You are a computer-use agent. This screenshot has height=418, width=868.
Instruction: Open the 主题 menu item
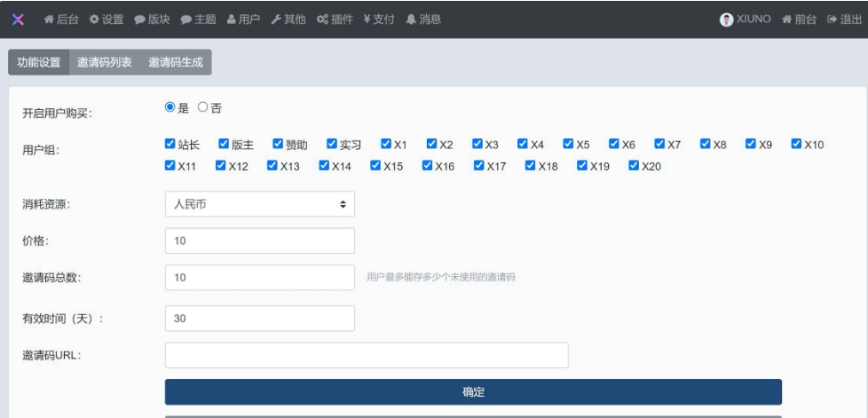pyautogui.click(x=198, y=20)
